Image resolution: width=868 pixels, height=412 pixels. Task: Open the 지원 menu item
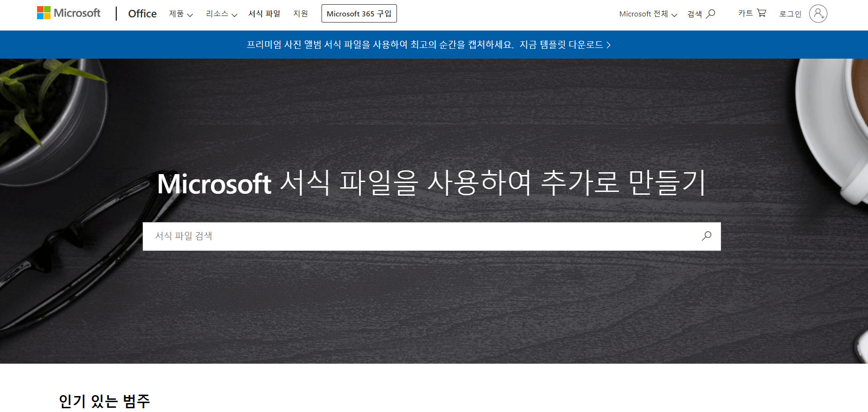(x=300, y=14)
